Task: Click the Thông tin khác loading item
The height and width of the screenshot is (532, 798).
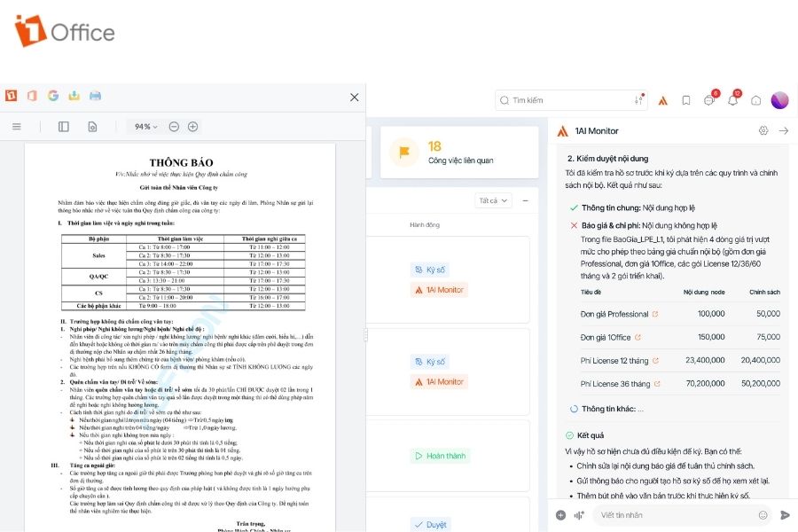Action: coord(606,409)
